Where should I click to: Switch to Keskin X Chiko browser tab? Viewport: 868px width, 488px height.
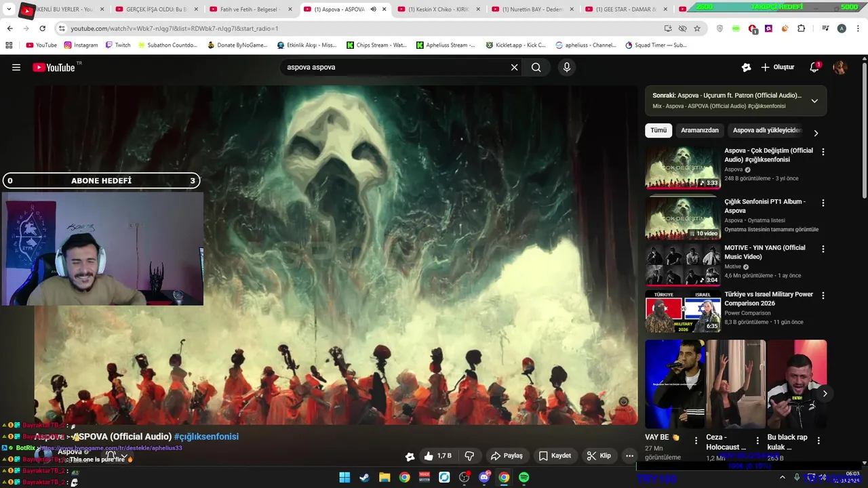(437, 9)
